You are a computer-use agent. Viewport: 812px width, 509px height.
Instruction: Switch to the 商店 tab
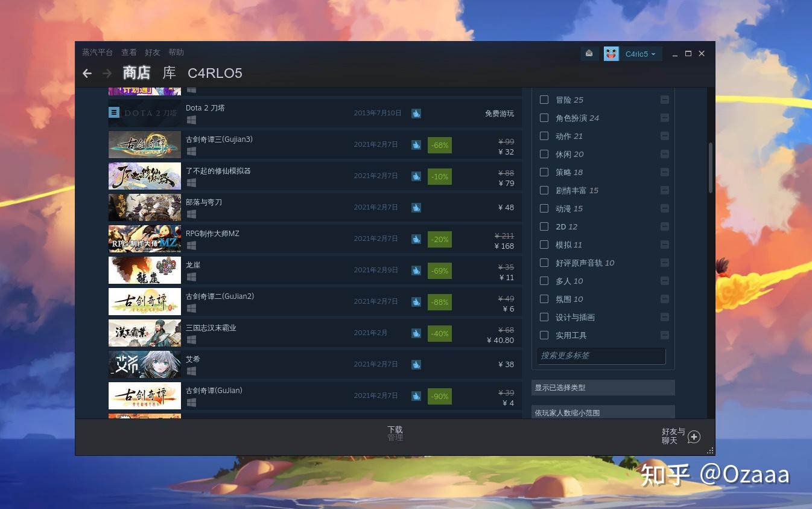tap(136, 73)
